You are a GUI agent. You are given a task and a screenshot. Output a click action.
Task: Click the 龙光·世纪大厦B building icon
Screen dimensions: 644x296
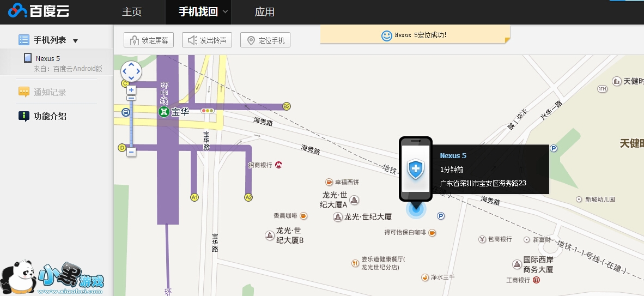point(270,235)
